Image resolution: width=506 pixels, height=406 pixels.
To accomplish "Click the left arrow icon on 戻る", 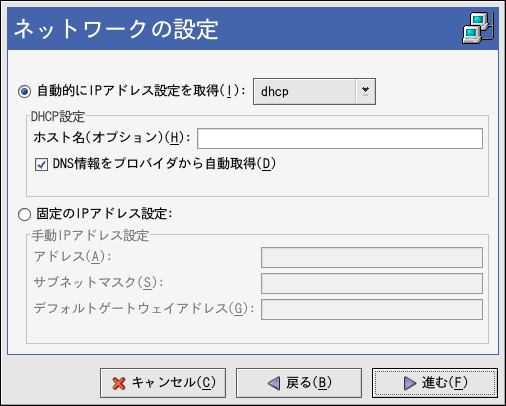I will click(x=274, y=383).
